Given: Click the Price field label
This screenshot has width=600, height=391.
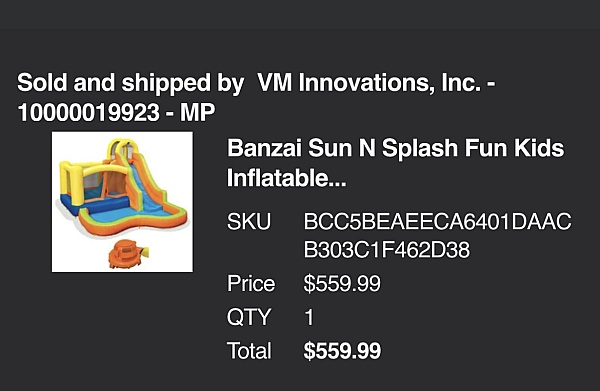Looking at the screenshot, I should point(251,283).
